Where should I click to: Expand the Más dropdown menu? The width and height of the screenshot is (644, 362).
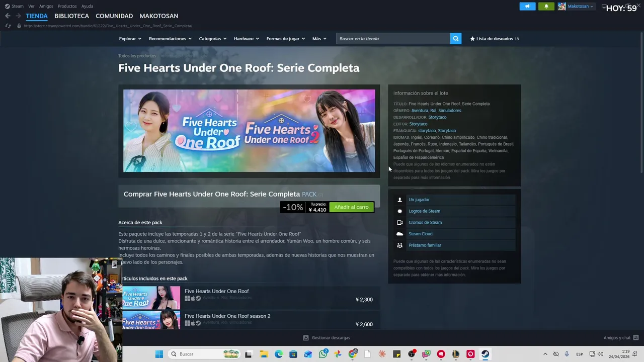coord(319,39)
